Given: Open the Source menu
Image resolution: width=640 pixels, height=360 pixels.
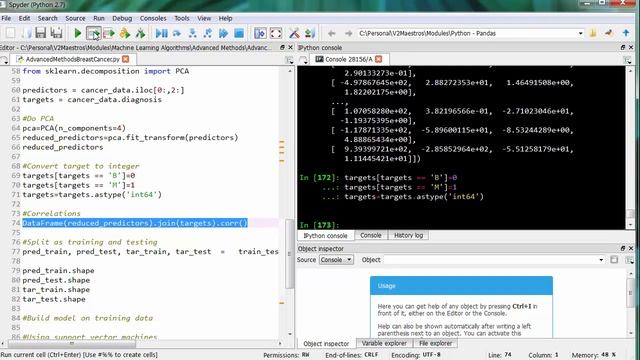Looking at the screenshot, I should point(75,18).
